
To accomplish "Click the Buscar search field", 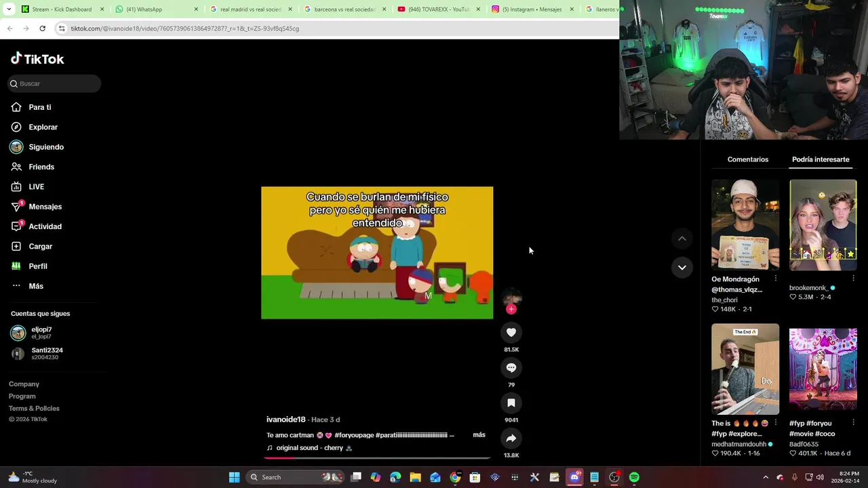I will (54, 83).
